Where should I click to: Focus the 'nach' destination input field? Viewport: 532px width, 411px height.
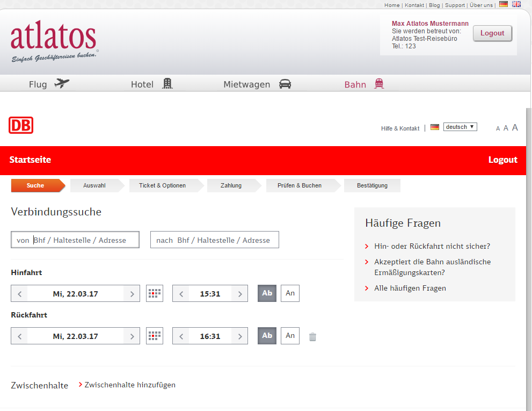215,240
